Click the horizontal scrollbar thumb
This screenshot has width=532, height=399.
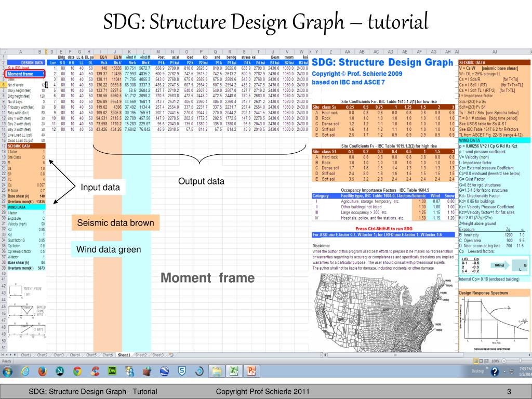click(x=395, y=355)
